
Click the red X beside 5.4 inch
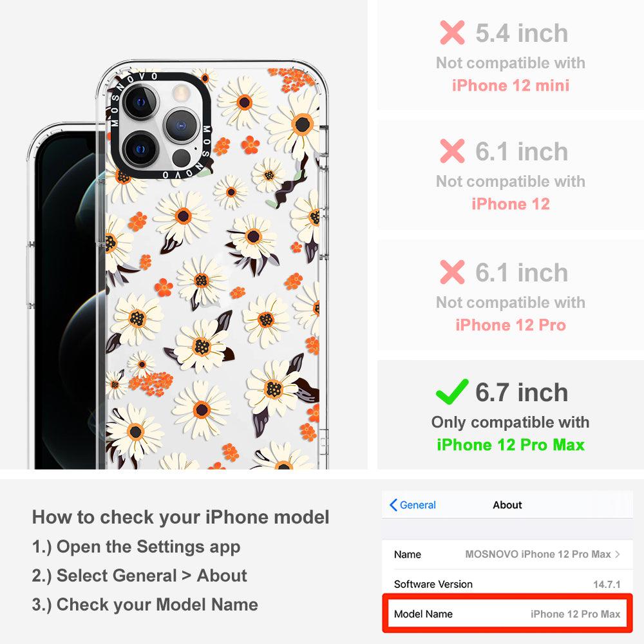[452, 32]
